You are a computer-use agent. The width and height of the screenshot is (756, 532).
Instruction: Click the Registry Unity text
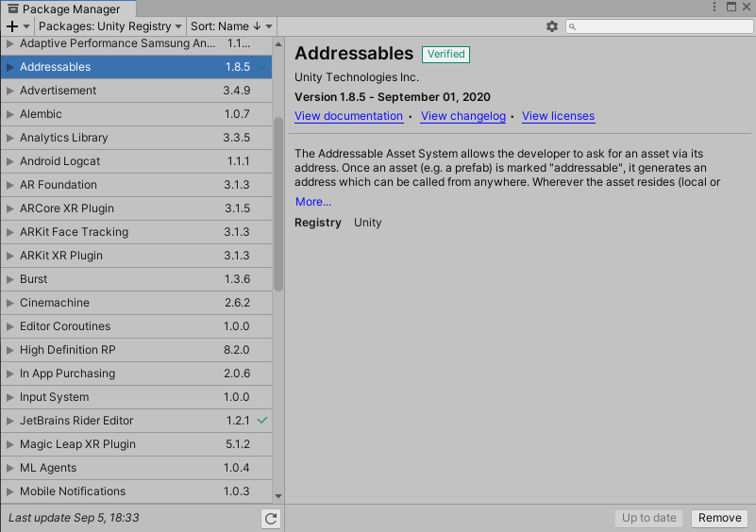tap(338, 223)
